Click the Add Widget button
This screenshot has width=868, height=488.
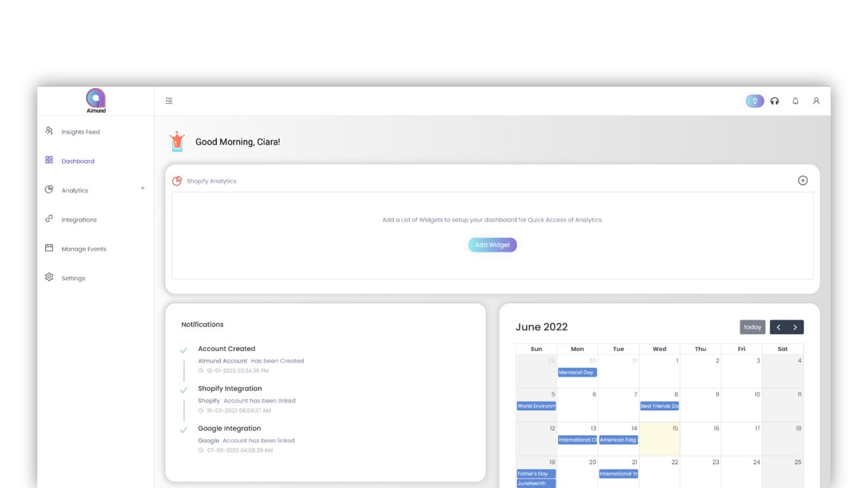coord(492,245)
